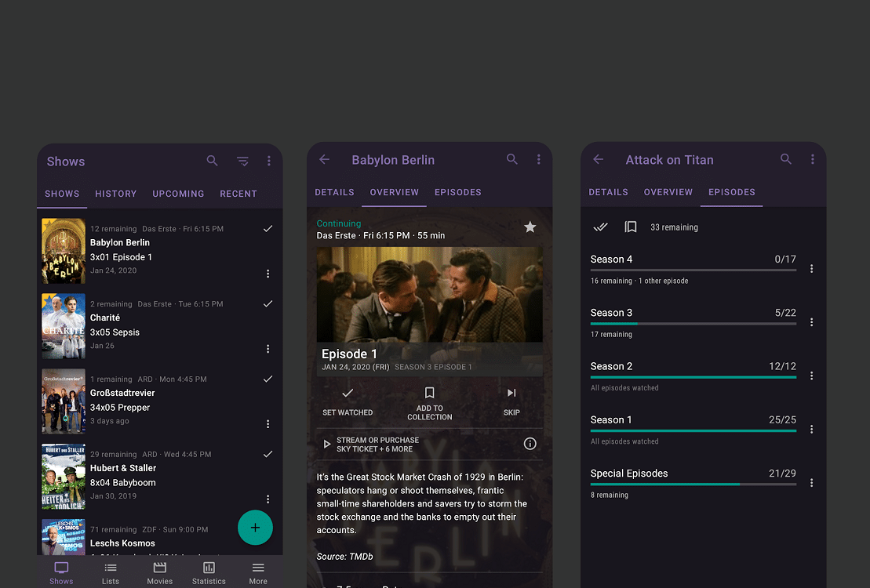Image resolution: width=870 pixels, height=588 pixels.
Task: Tap the green add show button
Action: coord(255,528)
